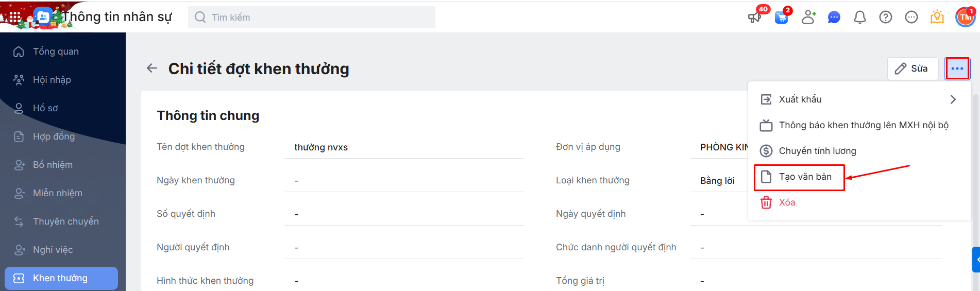Click the add user icon
Image resolution: width=980 pixels, height=291 pixels.
[808, 18]
